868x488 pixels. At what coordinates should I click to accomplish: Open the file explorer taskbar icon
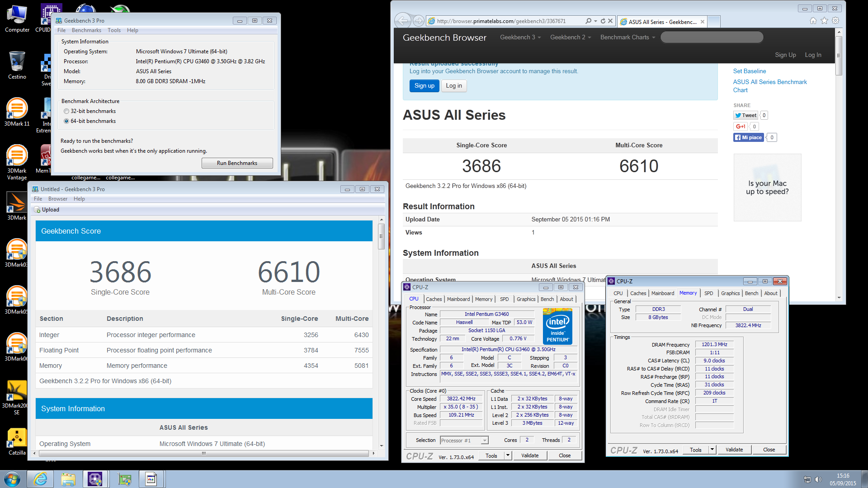click(x=68, y=479)
